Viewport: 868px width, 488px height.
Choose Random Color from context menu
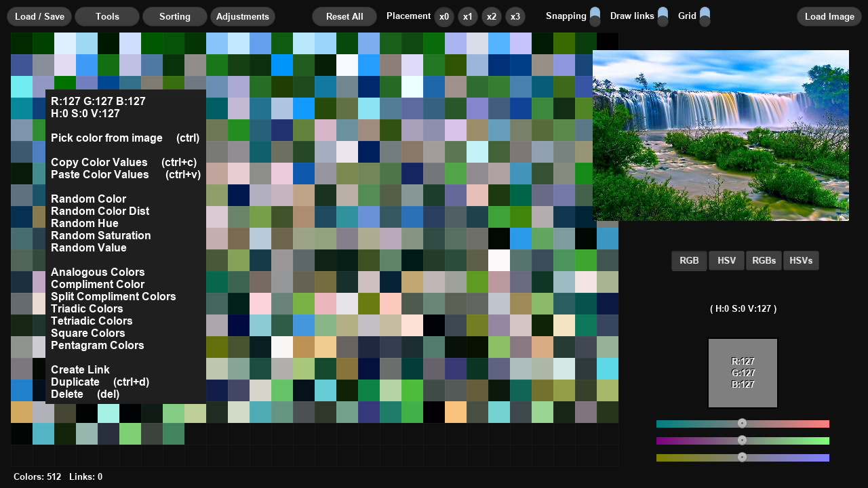click(88, 199)
